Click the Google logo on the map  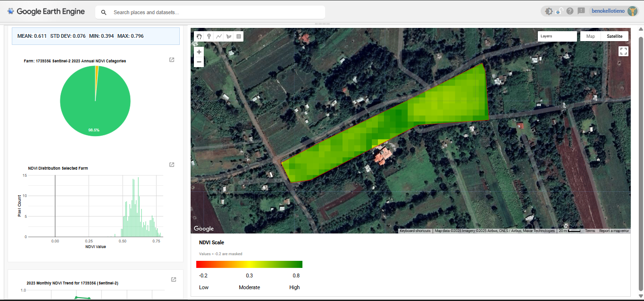(204, 229)
